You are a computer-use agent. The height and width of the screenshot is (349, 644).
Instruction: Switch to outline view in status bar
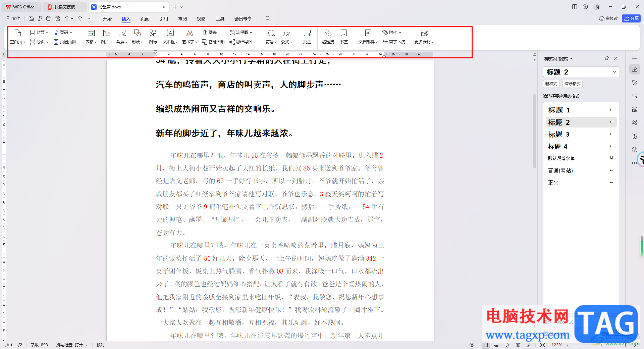click(496, 345)
